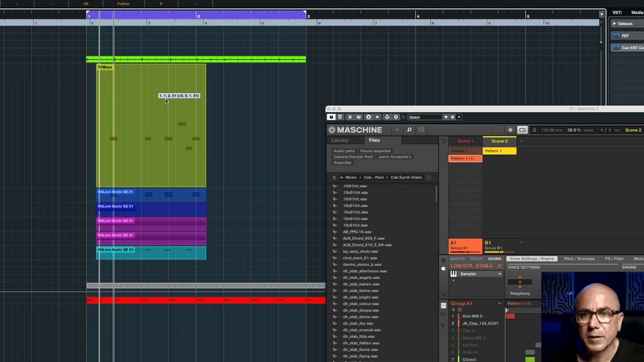The height and width of the screenshot is (362, 644).
Task: Open the VSTi tab in Cubase
Action: tap(617, 13)
